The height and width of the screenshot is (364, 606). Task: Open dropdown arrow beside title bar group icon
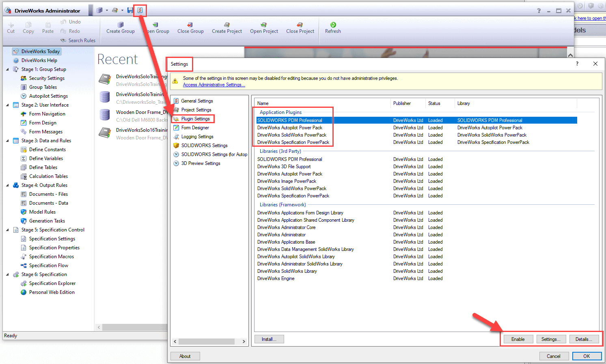click(107, 10)
